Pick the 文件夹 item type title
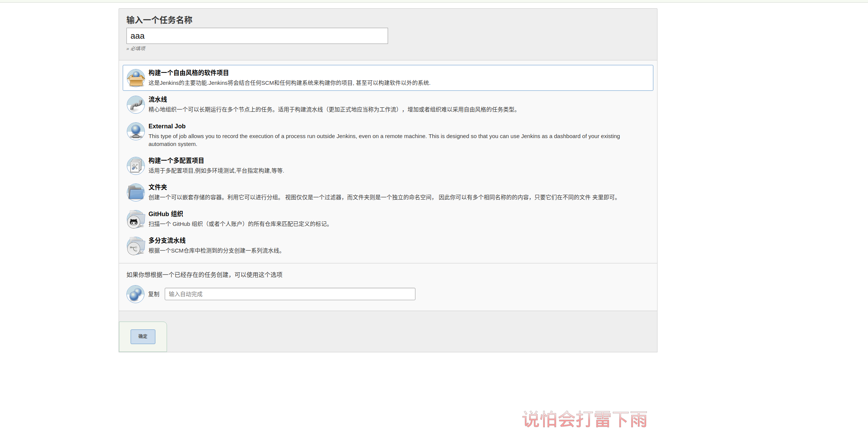868x433 pixels. pyautogui.click(x=158, y=187)
